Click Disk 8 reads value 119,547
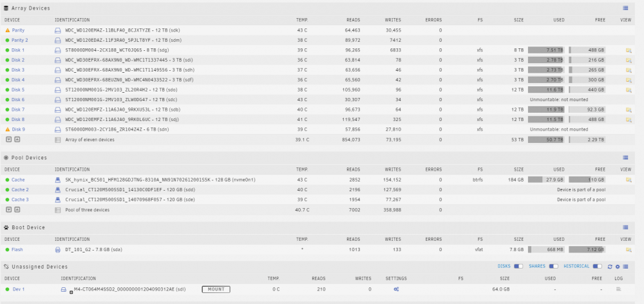Viewport: 644px width, 304px height. coord(350,120)
